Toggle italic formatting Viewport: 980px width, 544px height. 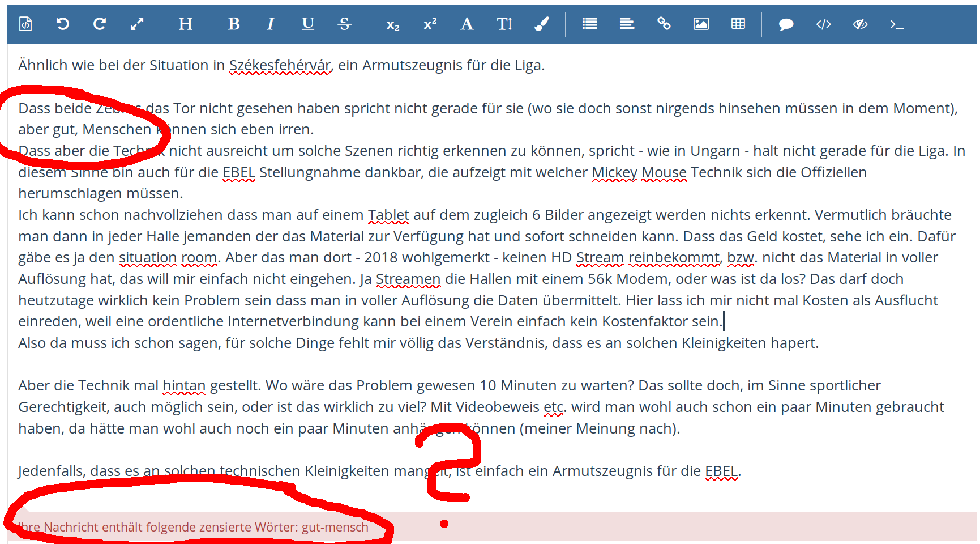(271, 24)
